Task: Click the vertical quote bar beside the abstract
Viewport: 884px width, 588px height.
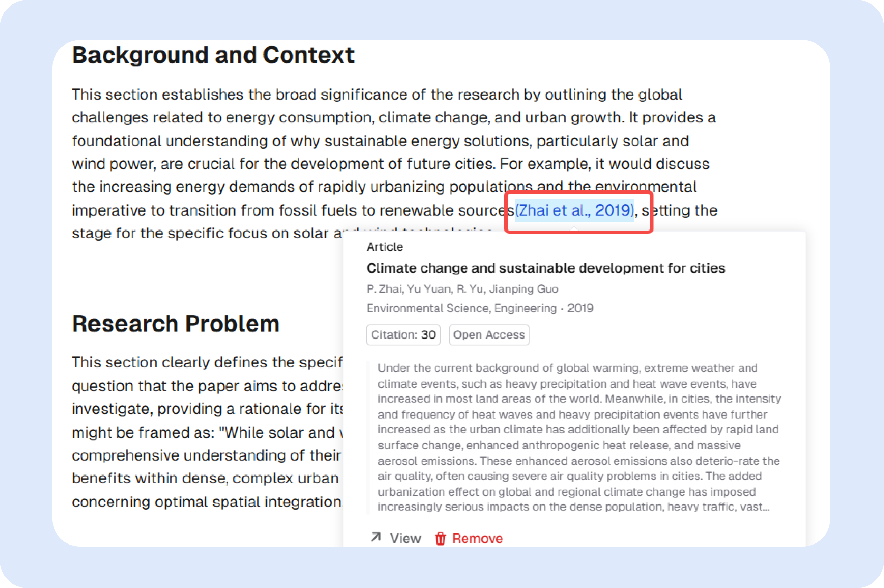Action: click(368, 437)
